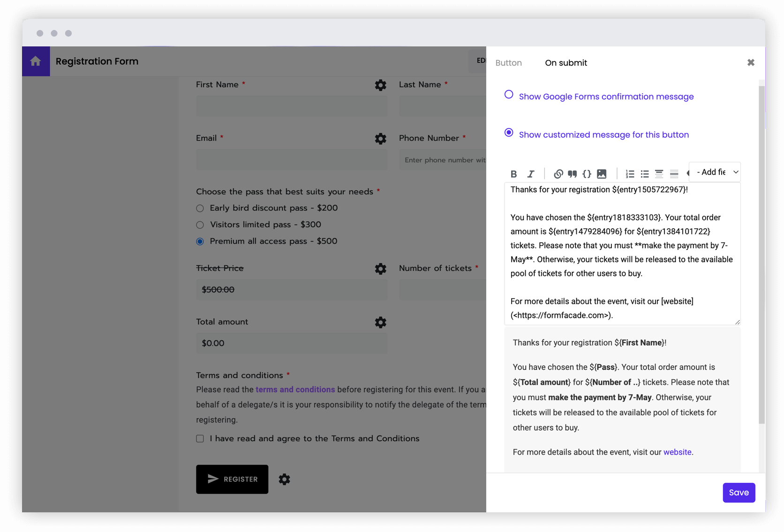The image size is (784, 532).
Task: Insert an image into the confirmation message
Action: click(602, 174)
